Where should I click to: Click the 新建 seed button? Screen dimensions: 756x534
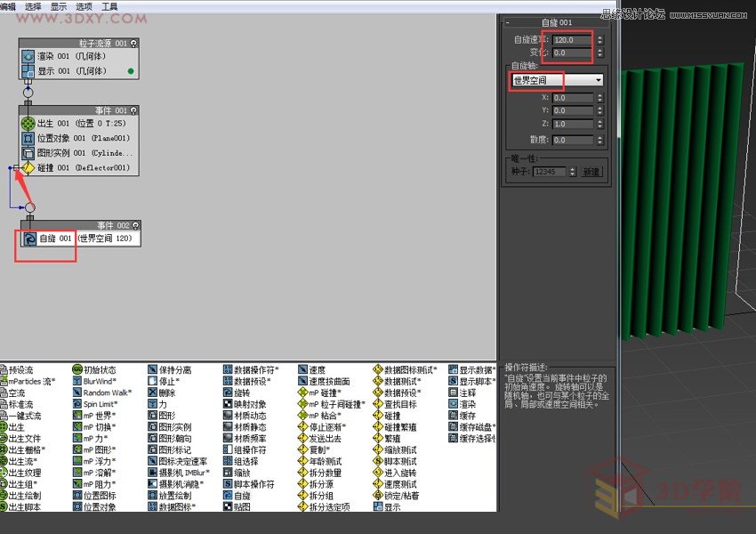591,171
